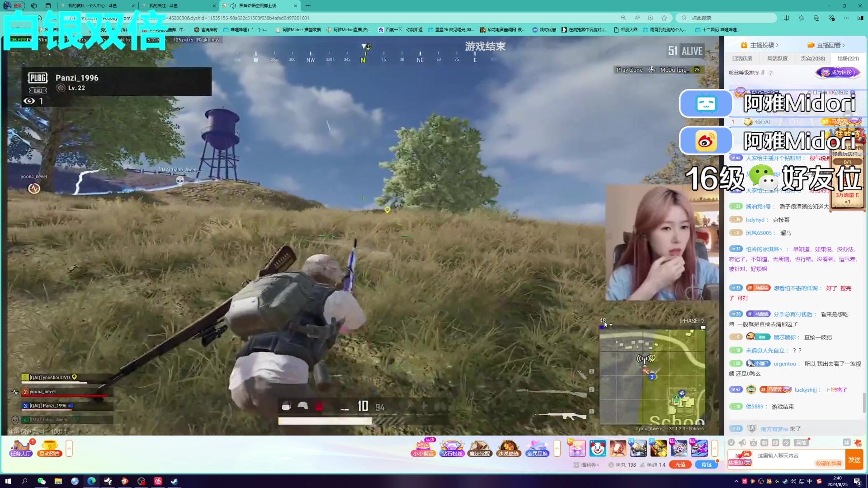Screen dimensions: 868x488
Task: Open the 全民星推 activity icon
Action: [537, 448]
